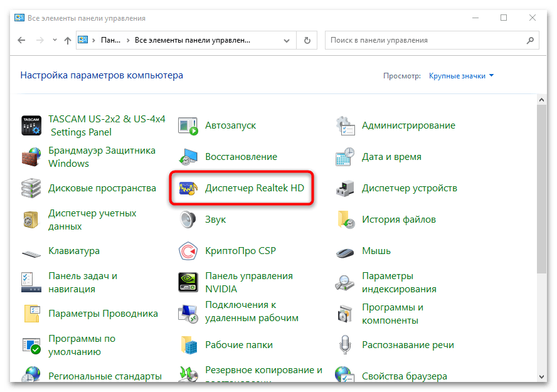This screenshot has height=392, width=557.
Task: Click the vertical scrollbar down arrow
Action: pyautogui.click(x=541, y=375)
